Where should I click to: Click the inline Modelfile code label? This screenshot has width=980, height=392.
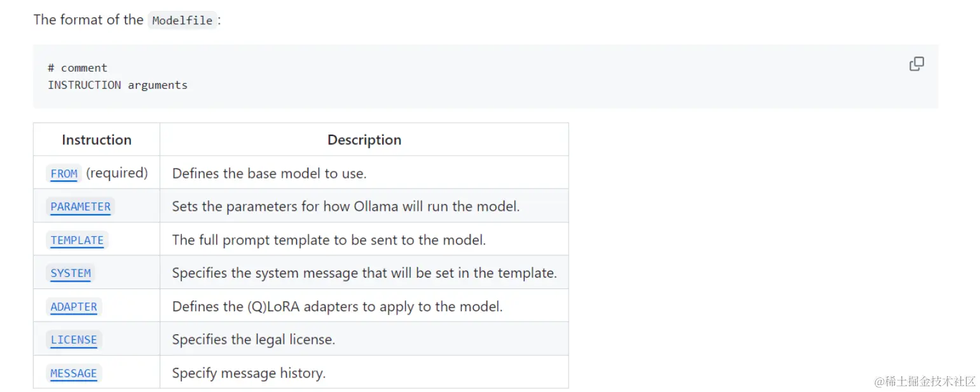point(183,20)
